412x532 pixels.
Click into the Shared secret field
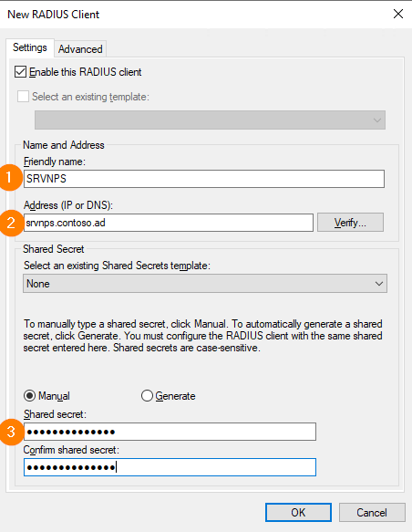(x=170, y=432)
